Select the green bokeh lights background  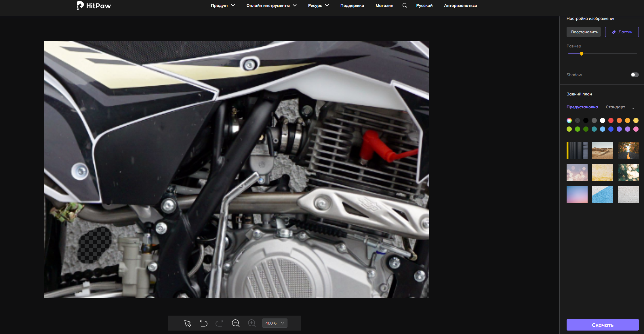pyautogui.click(x=628, y=172)
